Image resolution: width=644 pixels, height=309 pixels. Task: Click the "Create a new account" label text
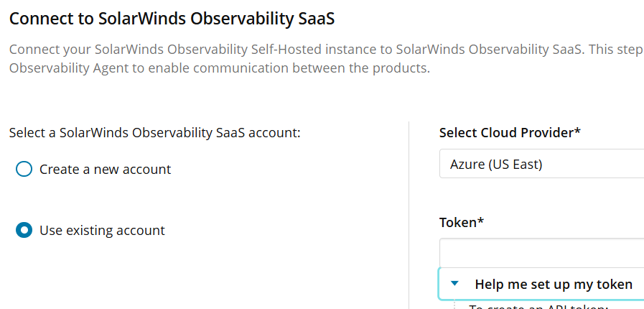tap(105, 170)
